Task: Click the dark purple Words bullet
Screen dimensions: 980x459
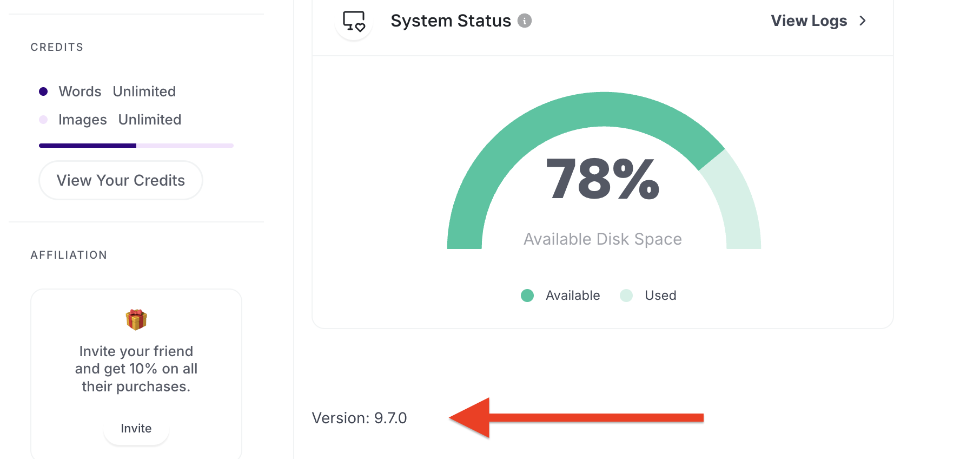Action: click(43, 91)
